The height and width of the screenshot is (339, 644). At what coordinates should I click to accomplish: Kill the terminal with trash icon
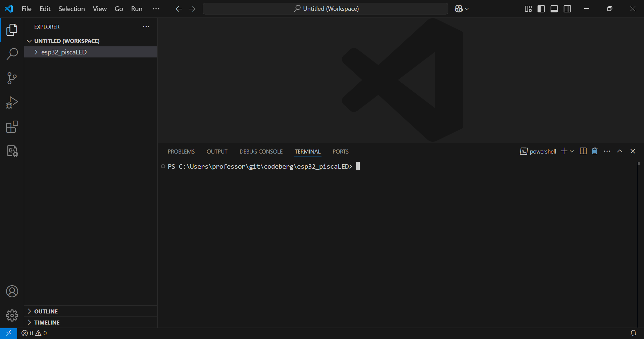[x=595, y=151]
